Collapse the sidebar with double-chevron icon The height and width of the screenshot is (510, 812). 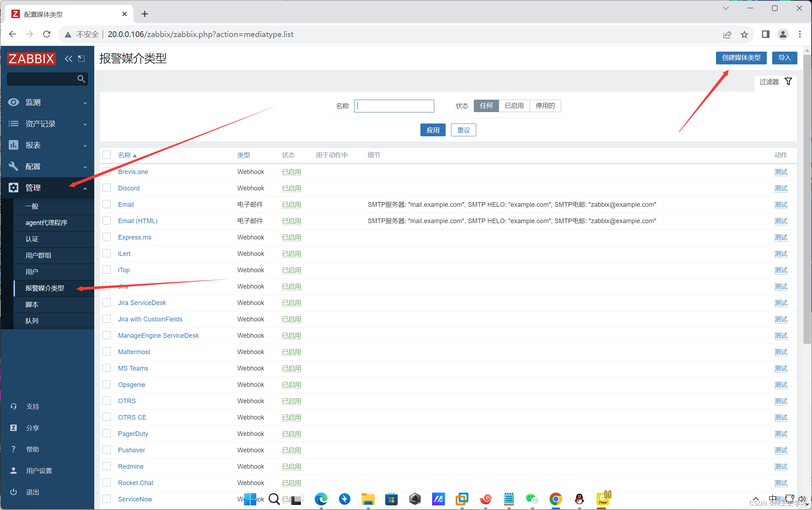pos(69,59)
